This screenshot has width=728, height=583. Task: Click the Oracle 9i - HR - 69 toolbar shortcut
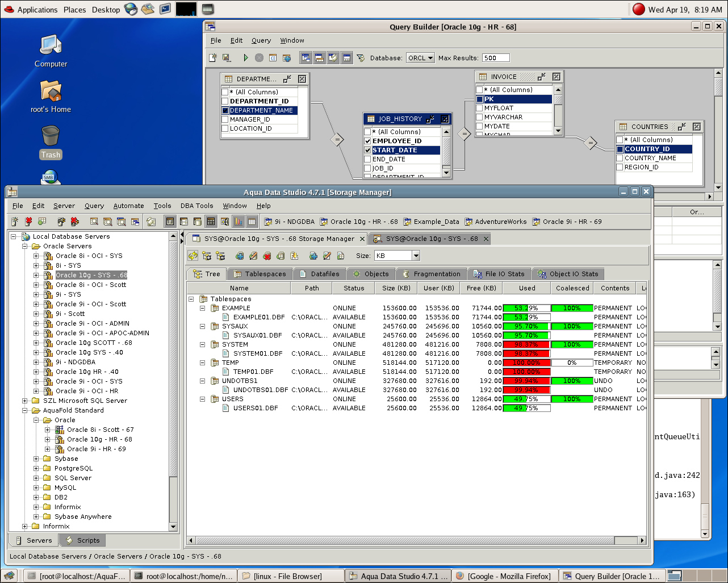tap(567, 222)
